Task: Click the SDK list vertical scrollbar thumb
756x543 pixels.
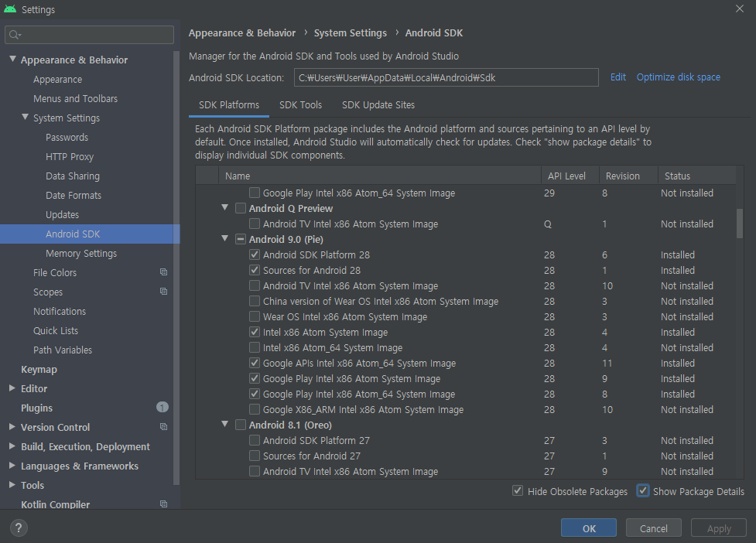Action: tap(740, 223)
